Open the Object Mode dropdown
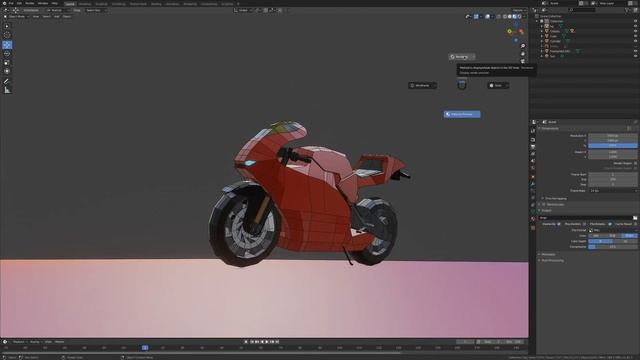This screenshot has height=360, width=640. 16,17
